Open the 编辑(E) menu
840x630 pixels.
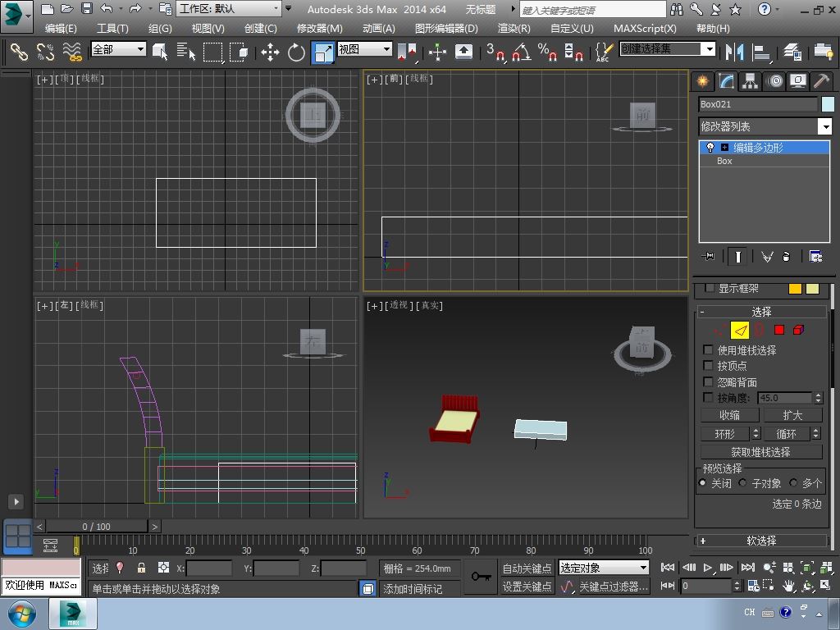(x=61, y=29)
